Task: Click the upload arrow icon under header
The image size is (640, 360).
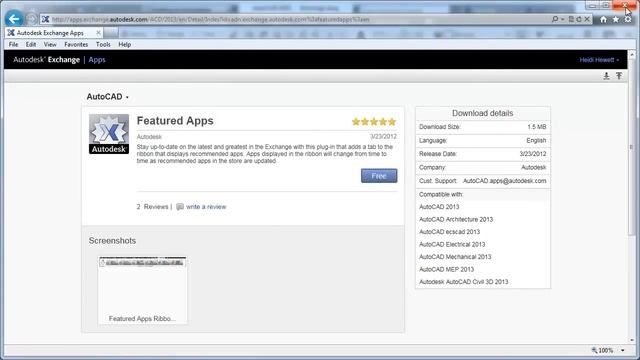Action: pos(619,76)
